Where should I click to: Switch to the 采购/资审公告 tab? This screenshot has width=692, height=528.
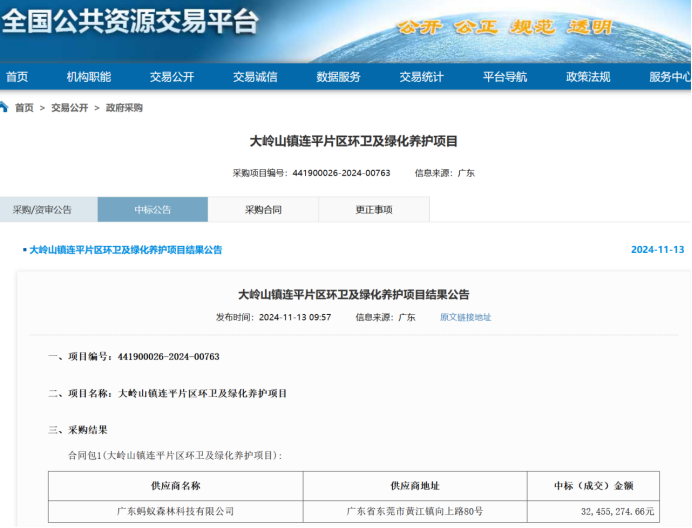pos(49,209)
